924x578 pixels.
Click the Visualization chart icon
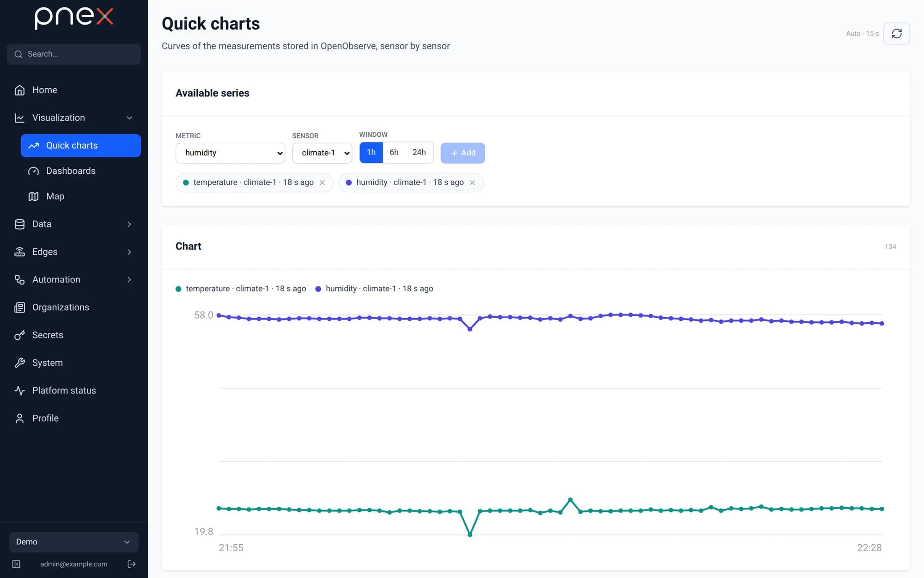click(19, 118)
